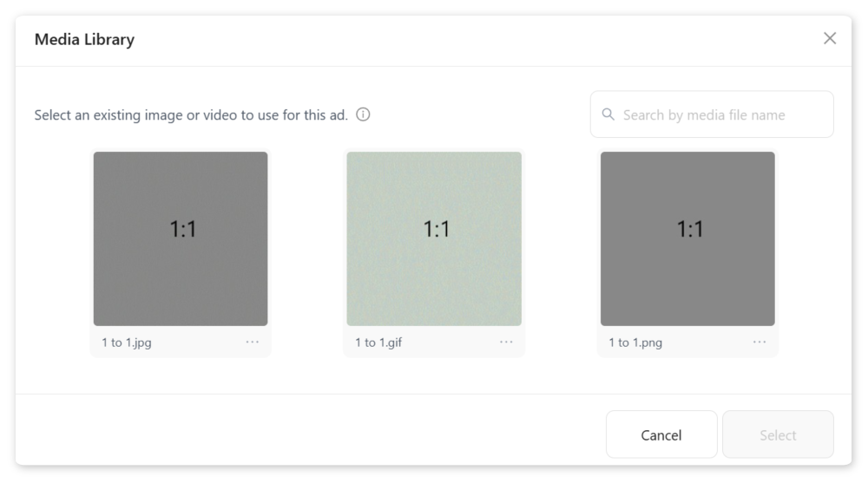The height and width of the screenshot is (483, 868).
Task: Click the 1 to 1.gif file name
Action: pyautogui.click(x=378, y=343)
